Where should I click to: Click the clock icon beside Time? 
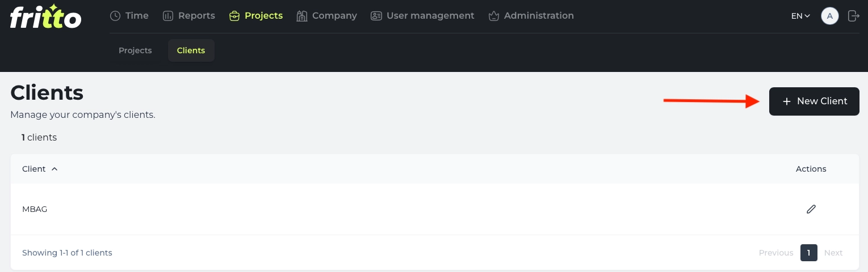click(115, 16)
